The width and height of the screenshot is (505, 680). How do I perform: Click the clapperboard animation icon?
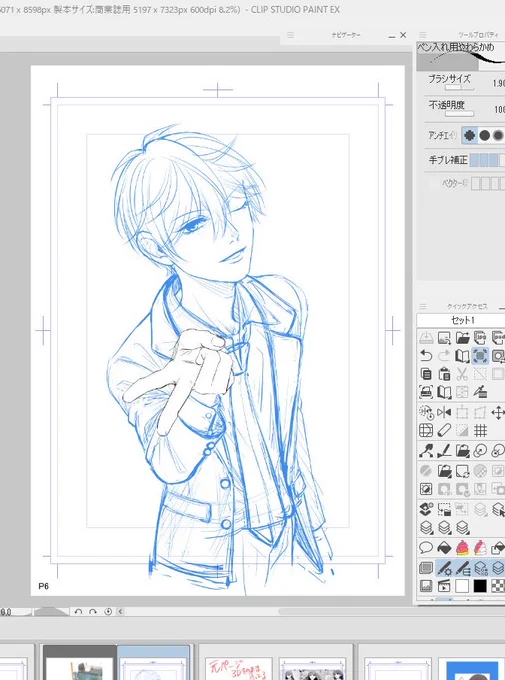[444, 586]
